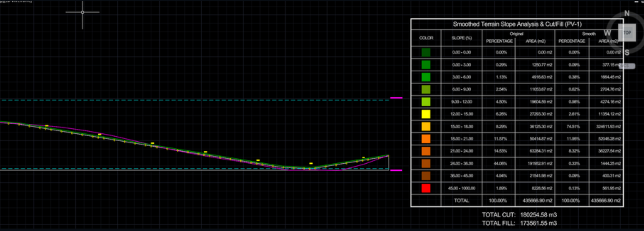The width and height of the screenshot is (644, 231).
Task: Click the AREA (m2) header under Original
Action: (535, 41)
